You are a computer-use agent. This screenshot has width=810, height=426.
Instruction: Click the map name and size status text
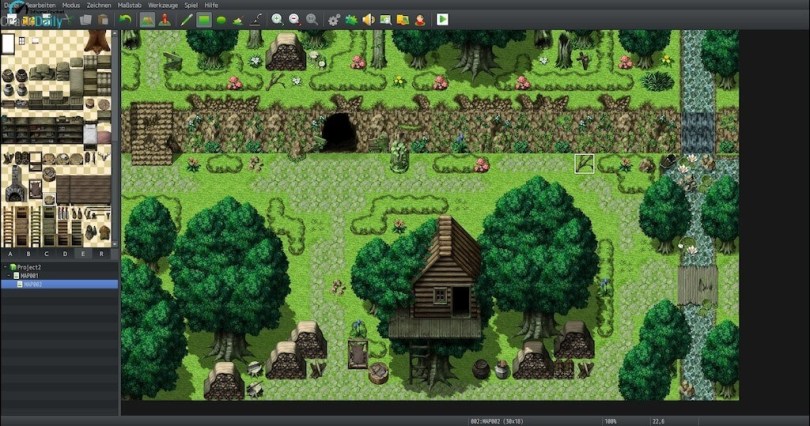(x=496, y=421)
